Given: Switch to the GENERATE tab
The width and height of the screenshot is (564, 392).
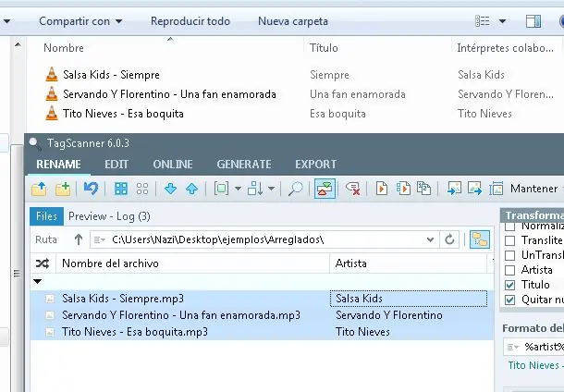Looking at the screenshot, I should click(244, 165).
